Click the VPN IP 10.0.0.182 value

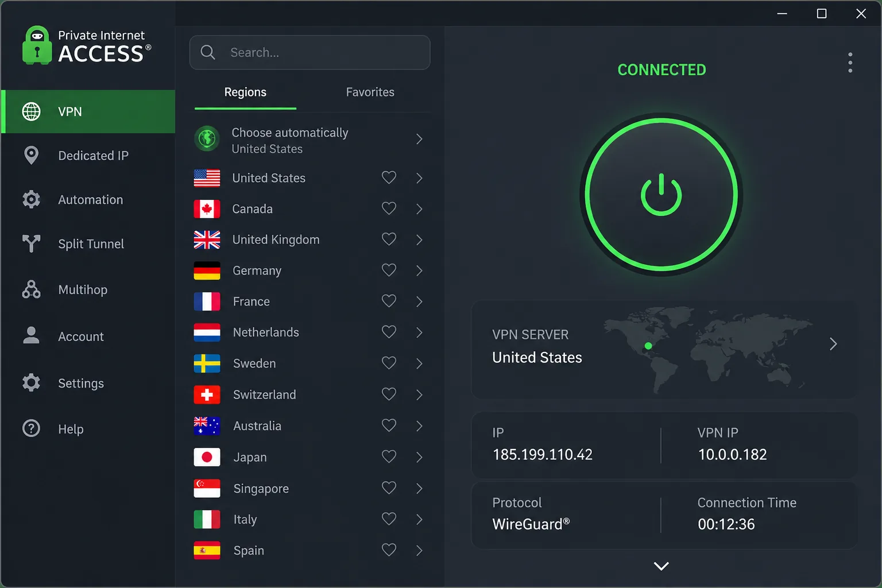pyautogui.click(x=732, y=455)
